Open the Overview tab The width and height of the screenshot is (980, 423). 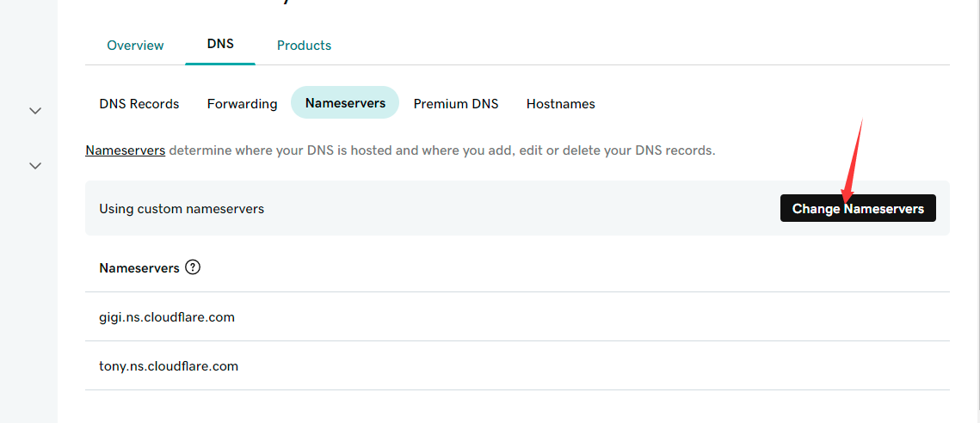pyautogui.click(x=135, y=46)
